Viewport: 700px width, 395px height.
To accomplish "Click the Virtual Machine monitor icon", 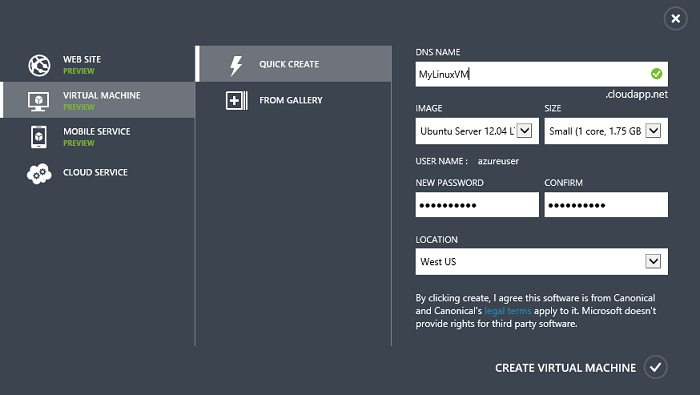I will pyautogui.click(x=38, y=101).
